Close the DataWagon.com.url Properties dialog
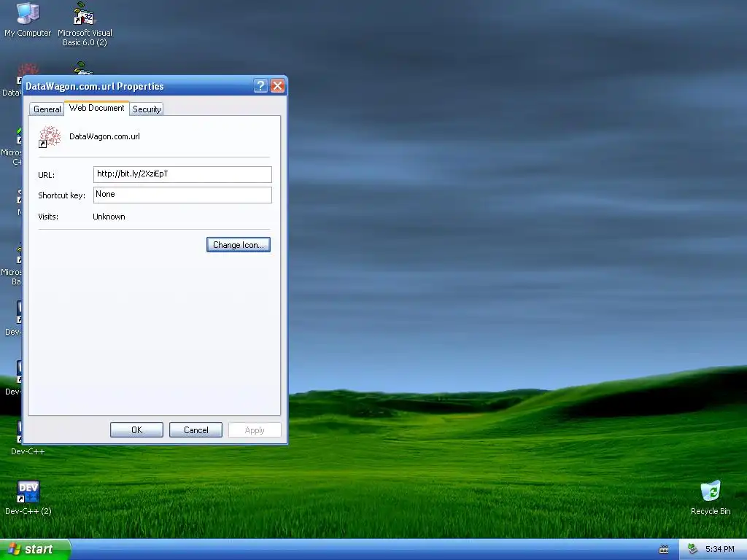This screenshot has width=747, height=560. [x=277, y=86]
